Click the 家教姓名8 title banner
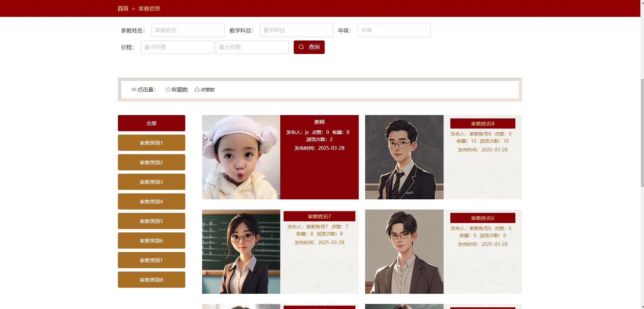The image size is (644, 309). click(x=483, y=123)
